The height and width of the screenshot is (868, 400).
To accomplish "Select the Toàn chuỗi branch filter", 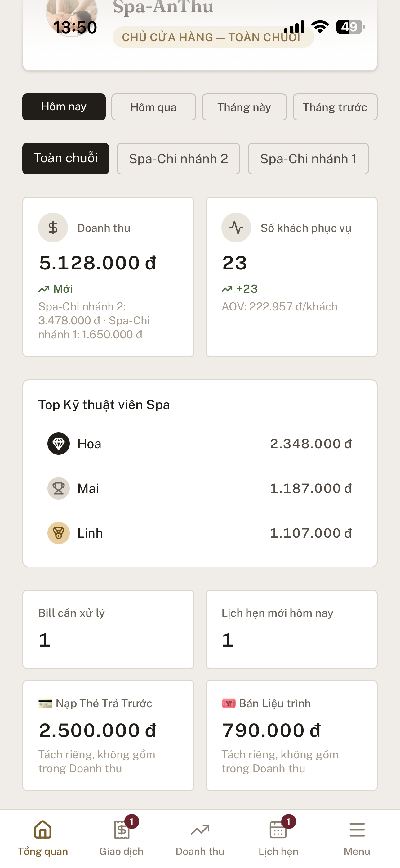I will point(66,159).
